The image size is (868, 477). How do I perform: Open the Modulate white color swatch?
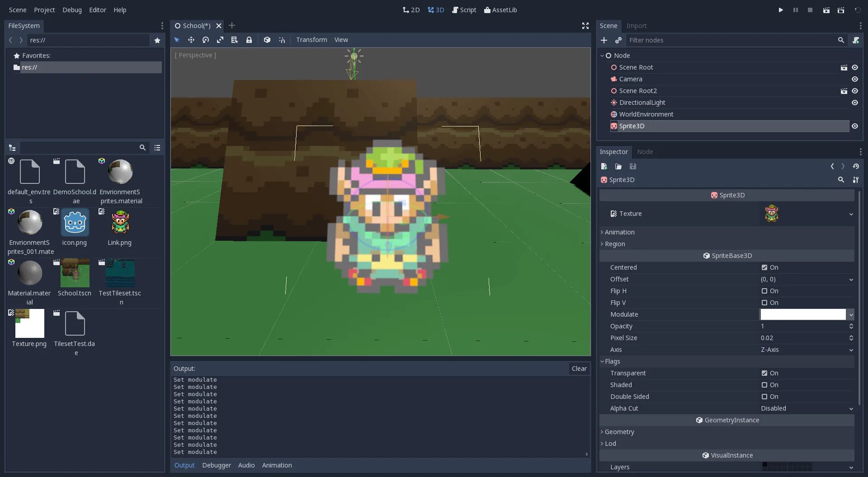(803, 314)
